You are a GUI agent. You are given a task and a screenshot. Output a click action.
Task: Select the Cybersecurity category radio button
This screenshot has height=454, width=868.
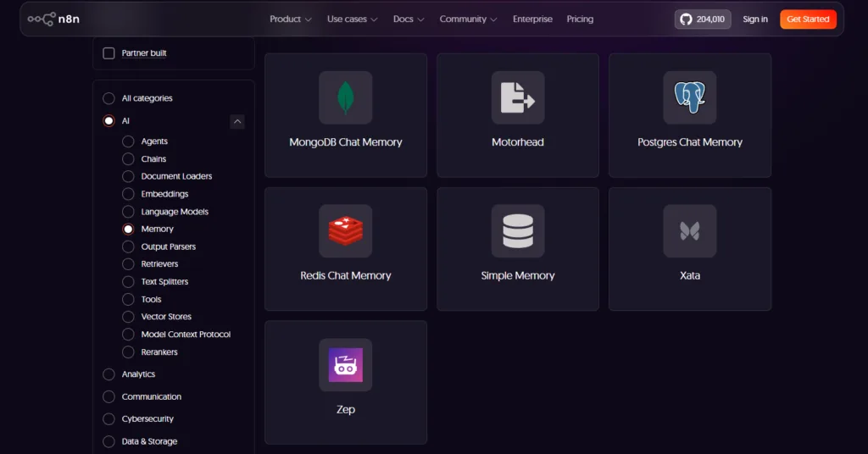pyautogui.click(x=108, y=419)
